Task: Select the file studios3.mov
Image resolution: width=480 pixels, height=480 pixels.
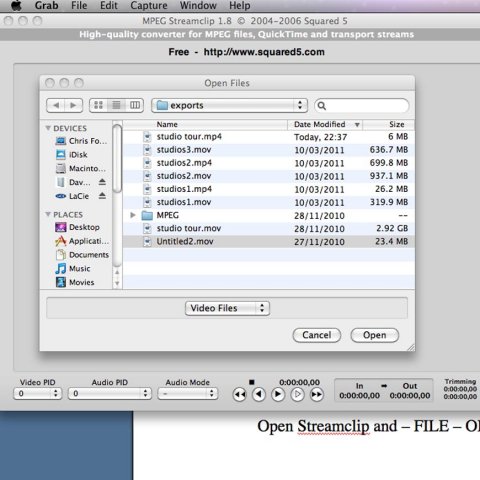Action: (x=269, y=150)
